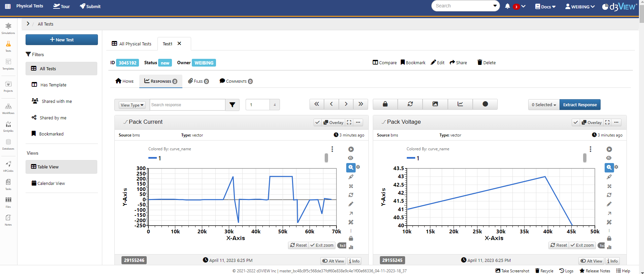This screenshot has height=274, width=644.
Task: Open the Comments tab
Action: coord(236,81)
